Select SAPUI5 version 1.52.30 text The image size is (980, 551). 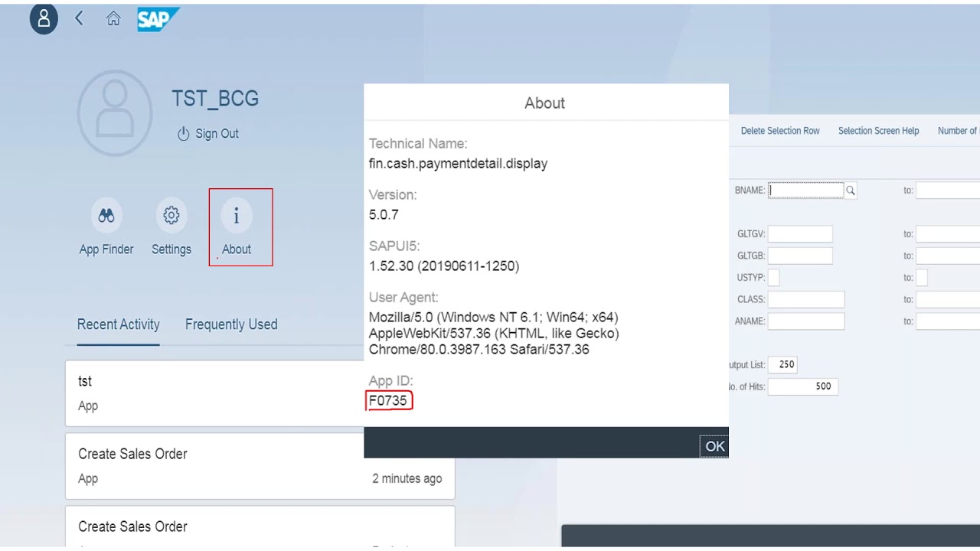(444, 266)
